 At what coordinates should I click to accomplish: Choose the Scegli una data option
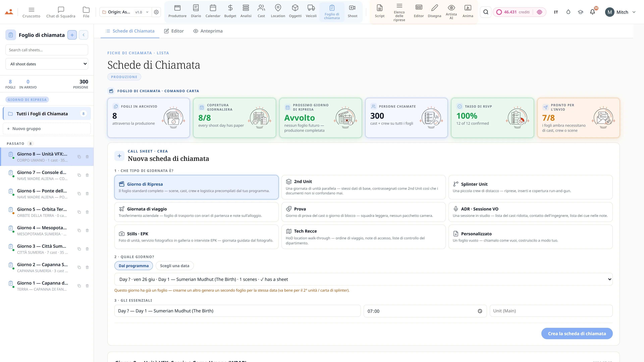174,266
